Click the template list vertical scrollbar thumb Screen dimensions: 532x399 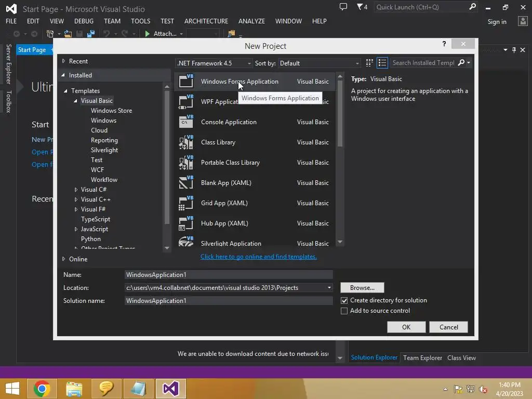340,114
